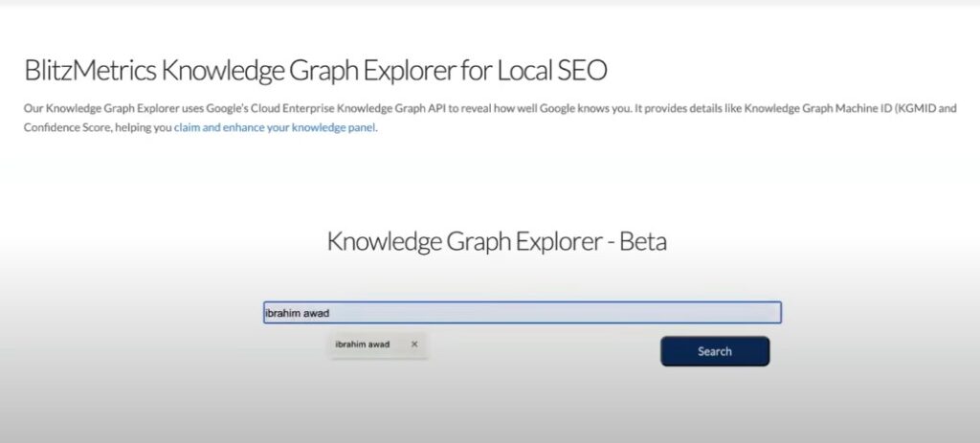Viewport: 980px width, 443px height.
Task: Click the Search button
Action: [x=715, y=351]
